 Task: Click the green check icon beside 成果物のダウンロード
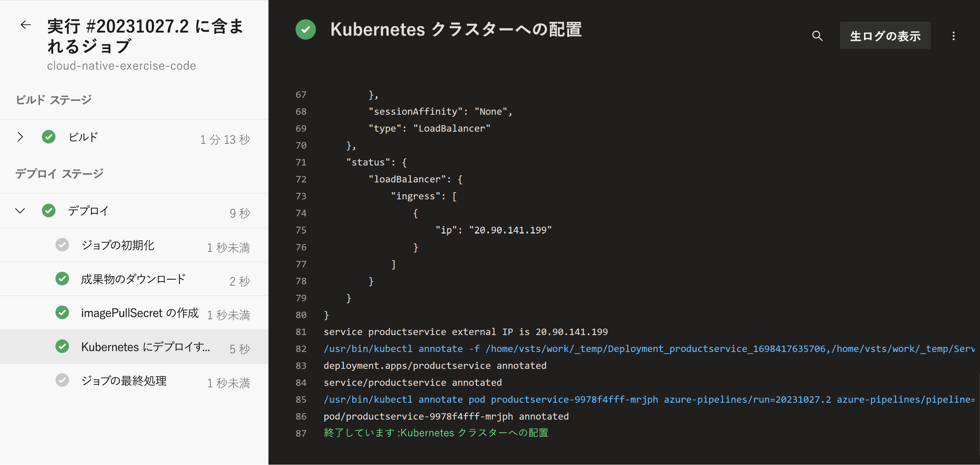62,279
